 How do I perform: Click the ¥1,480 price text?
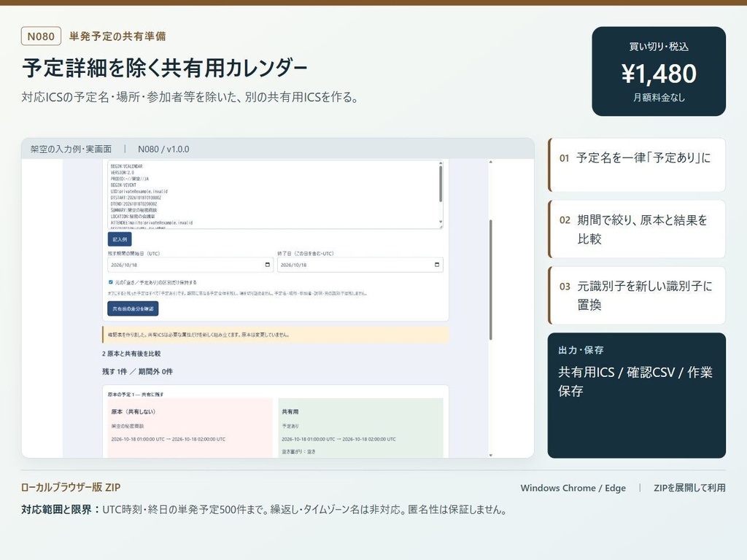tap(659, 74)
